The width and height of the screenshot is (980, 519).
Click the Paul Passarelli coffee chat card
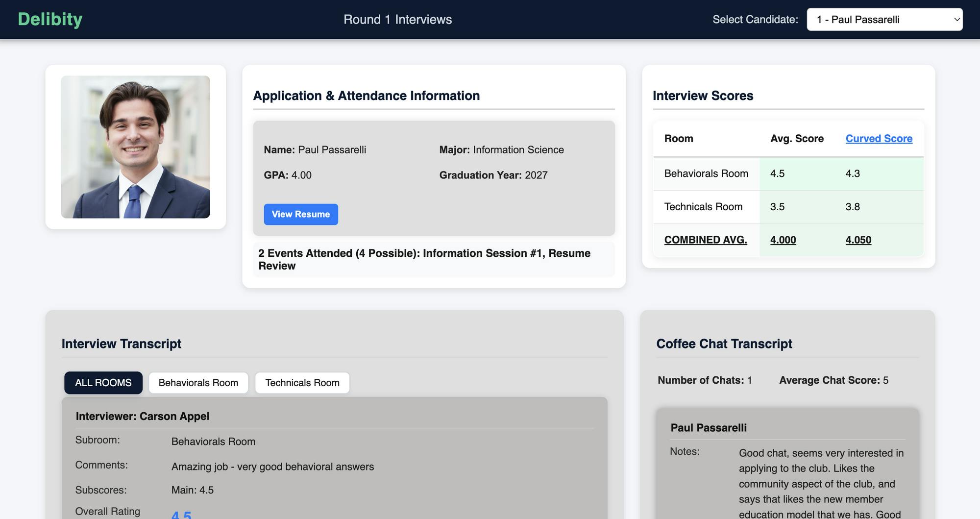click(787, 461)
